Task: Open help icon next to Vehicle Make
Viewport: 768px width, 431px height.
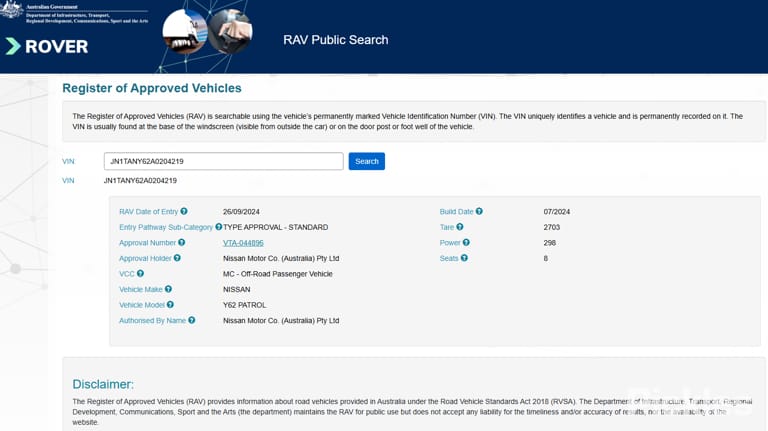Action: 168,289
